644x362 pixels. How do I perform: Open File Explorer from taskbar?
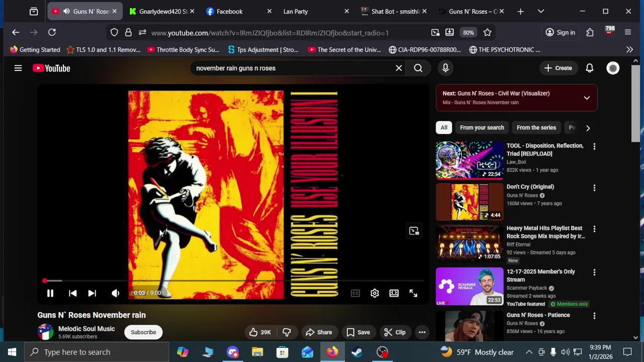pos(258,352)
